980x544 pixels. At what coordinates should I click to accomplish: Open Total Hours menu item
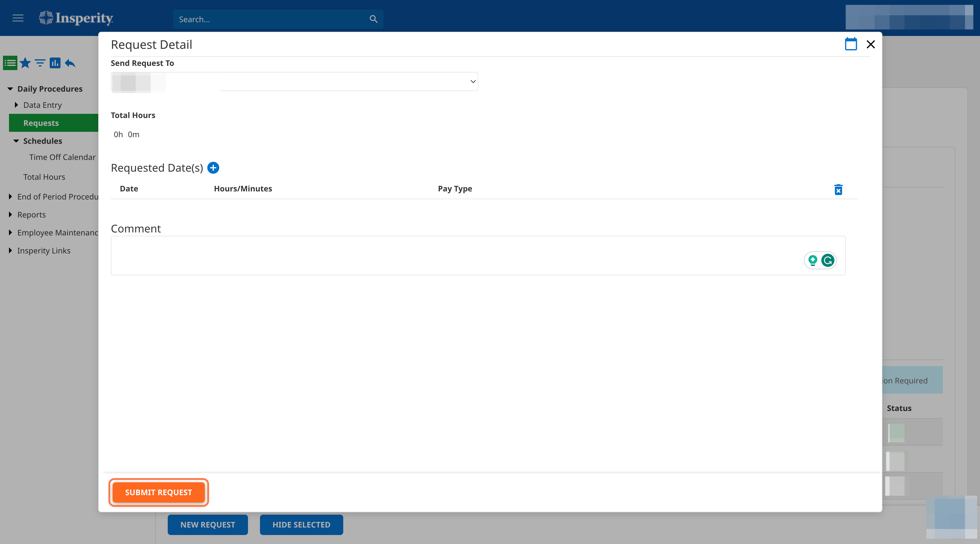44,177
